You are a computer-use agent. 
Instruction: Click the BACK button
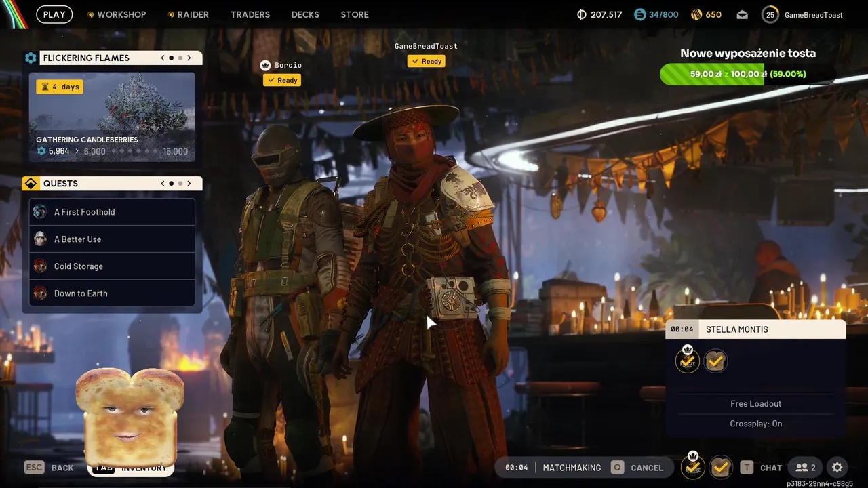click(50, 468)
